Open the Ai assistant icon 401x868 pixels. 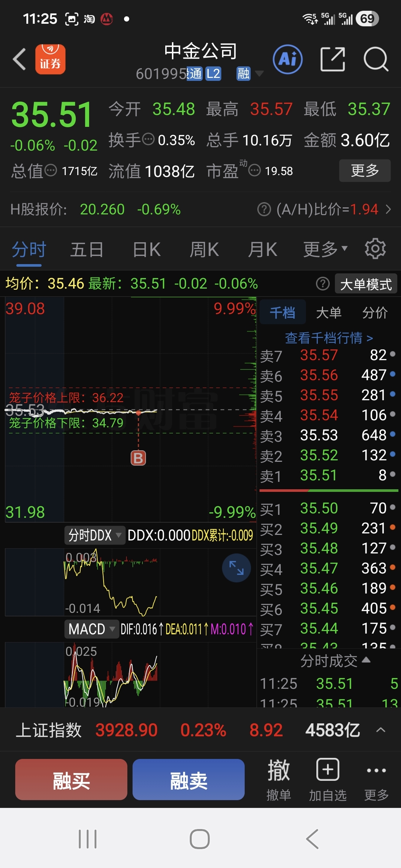tap(288, 59)
